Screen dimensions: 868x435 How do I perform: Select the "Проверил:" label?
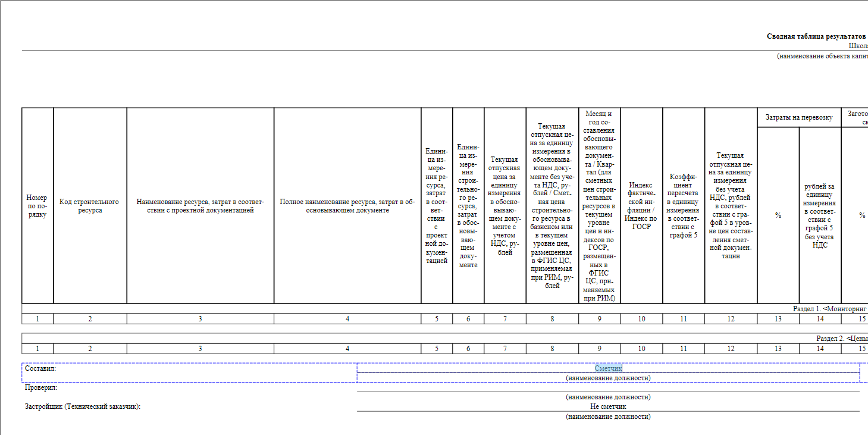(x=41, y=388)
